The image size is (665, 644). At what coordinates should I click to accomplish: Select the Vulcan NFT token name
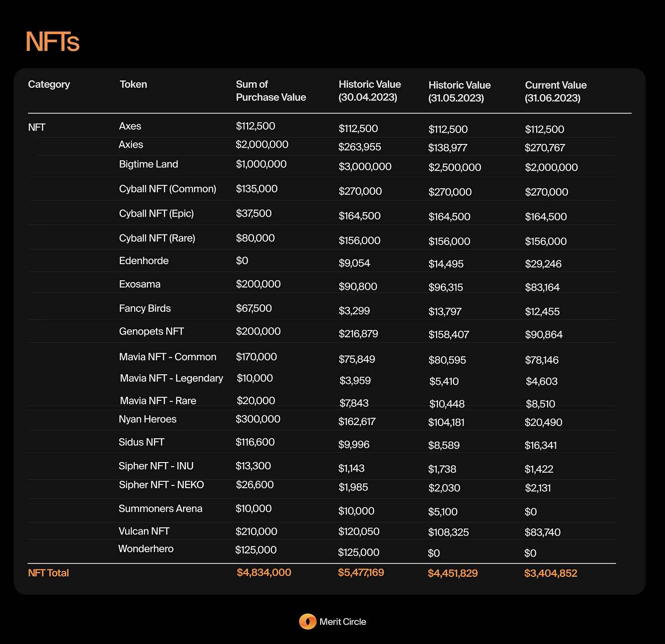tap(144, 531)
